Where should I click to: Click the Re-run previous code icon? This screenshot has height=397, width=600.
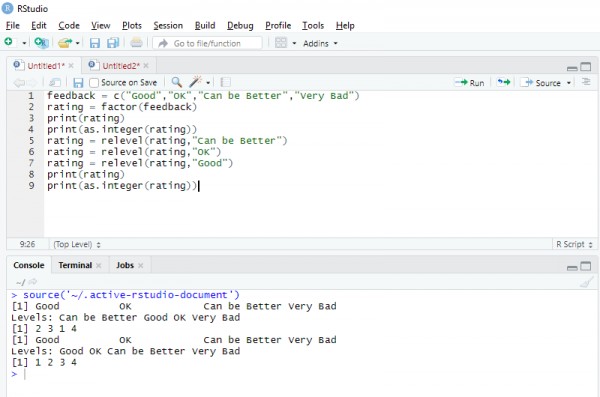point(503,82)
